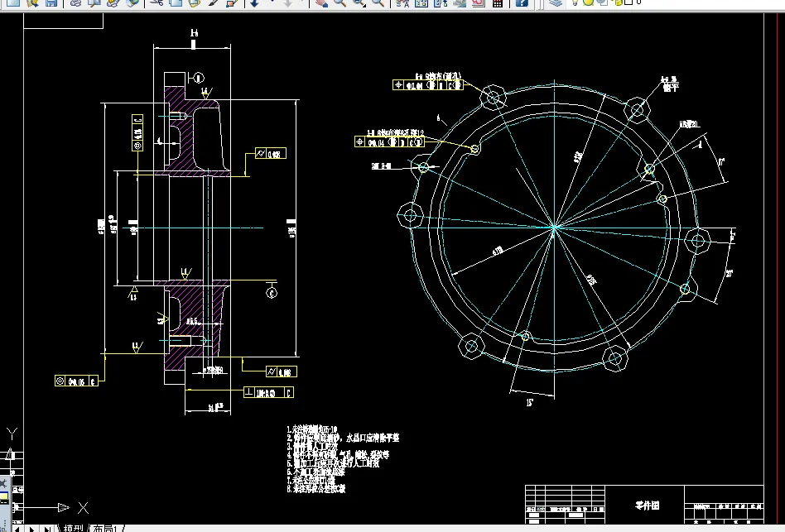Click the Cut scissors icon
The width and height of the screenshot is (785, 532).
tap(157, 2)
